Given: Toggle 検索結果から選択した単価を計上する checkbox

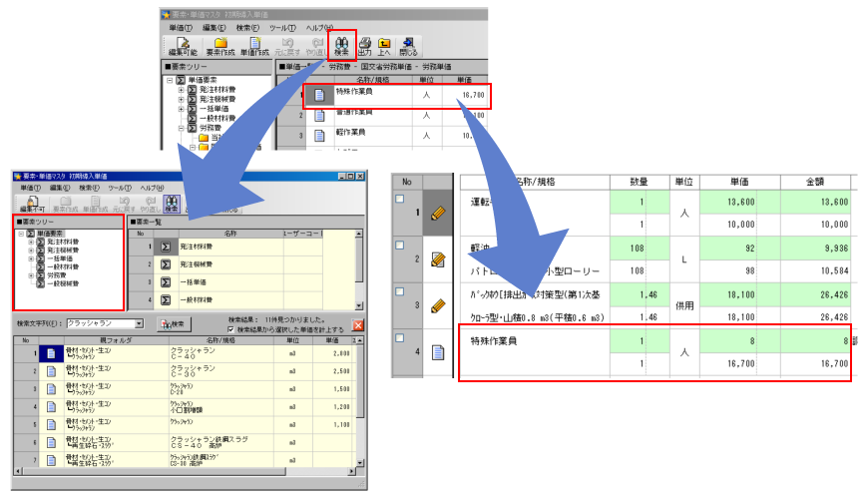Looking at the screenshot, I should click(x=232, y=328).
